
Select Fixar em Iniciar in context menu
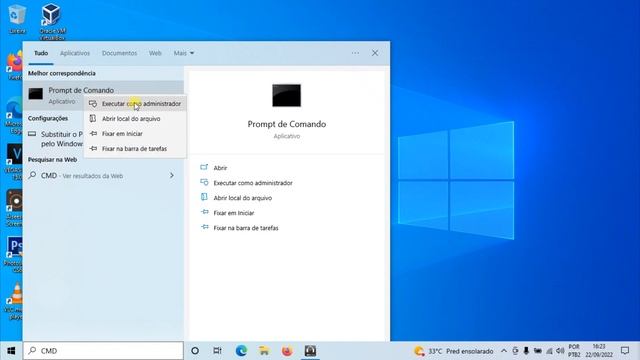pos(136,134)
